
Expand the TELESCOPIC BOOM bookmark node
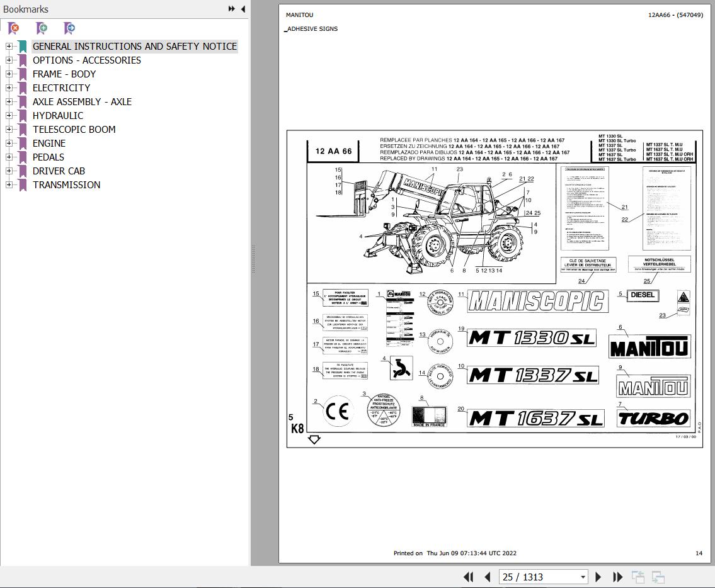pos(9,130)
